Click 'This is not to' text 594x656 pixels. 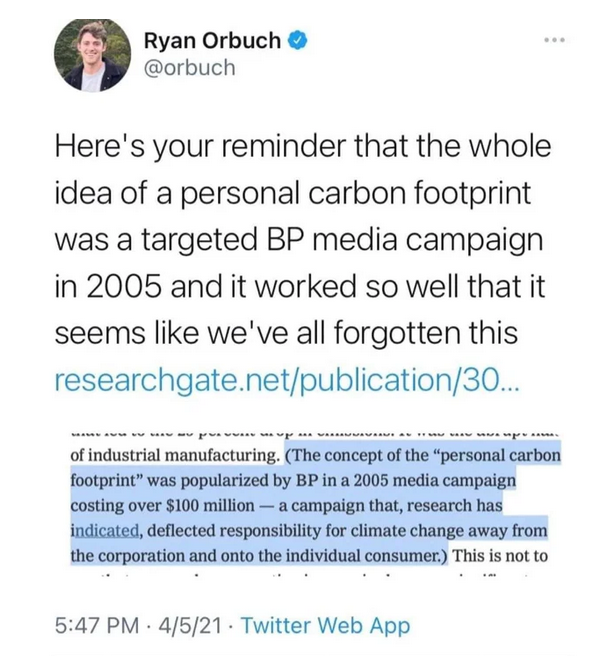(x=500, y=556)
